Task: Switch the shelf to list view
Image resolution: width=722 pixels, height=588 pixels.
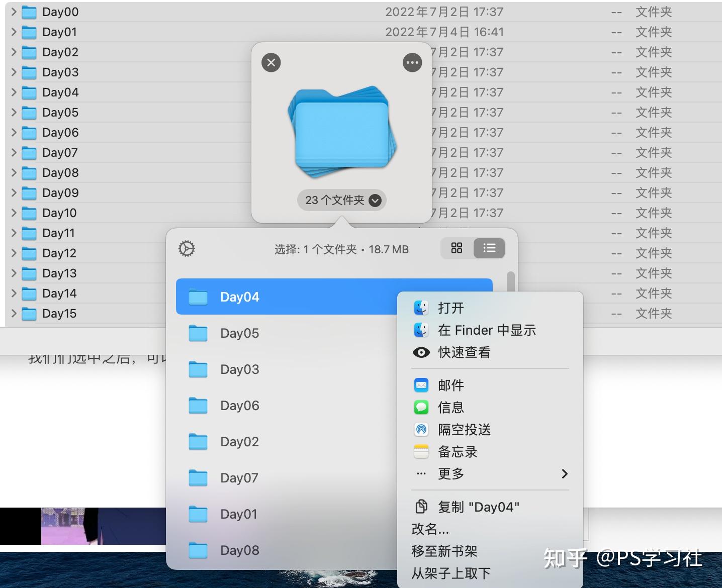Action: click(x=489, y=248)
